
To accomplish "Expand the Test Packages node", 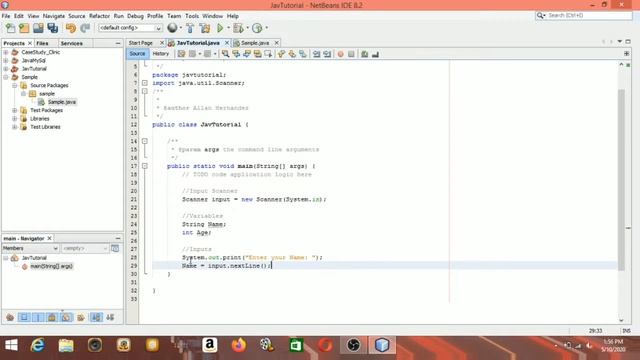I will click(x=15, y=110).
